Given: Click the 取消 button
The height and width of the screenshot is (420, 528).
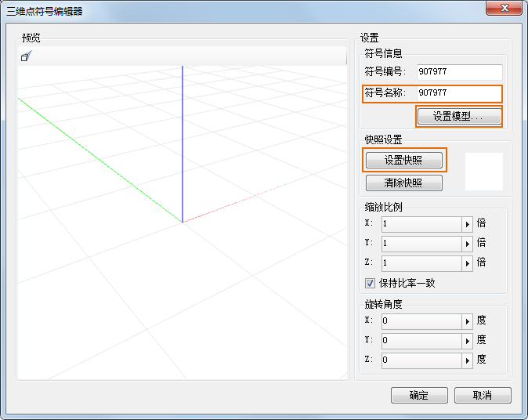Looking at the screenshot, I should coord(483,395).
